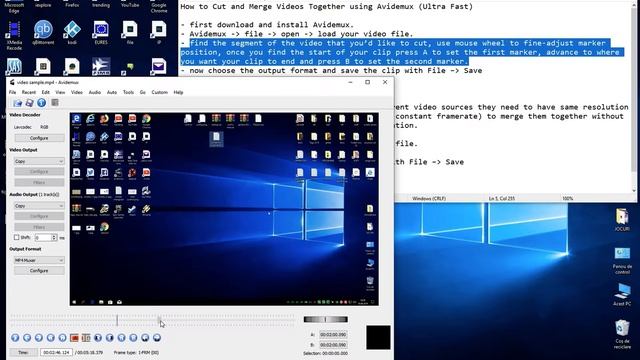Open the Go menu
The height and width of the screenshot is (360, 640).
pyautogui.click(x=142, y=92)
